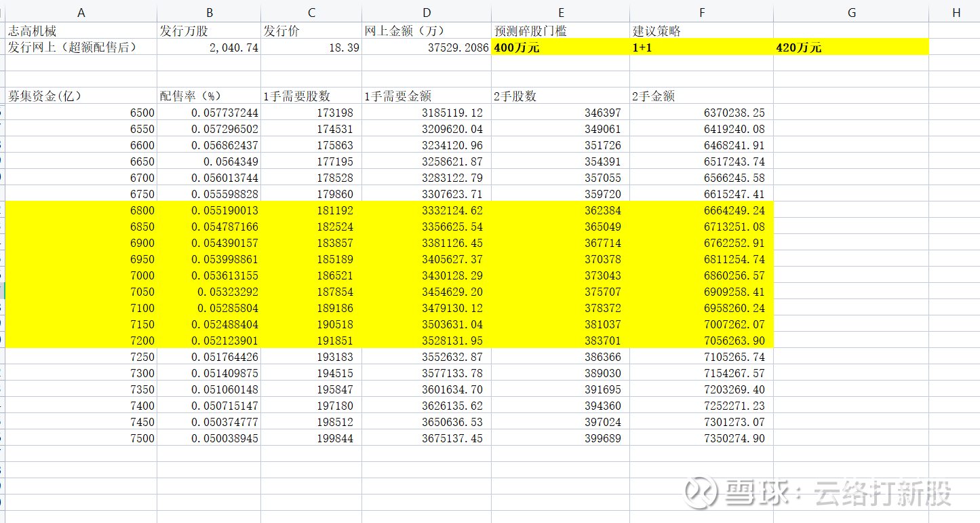Select the highlighted 3405627.37 cell
This screenshot has height=523, width=980.
(x=427, y=259)
